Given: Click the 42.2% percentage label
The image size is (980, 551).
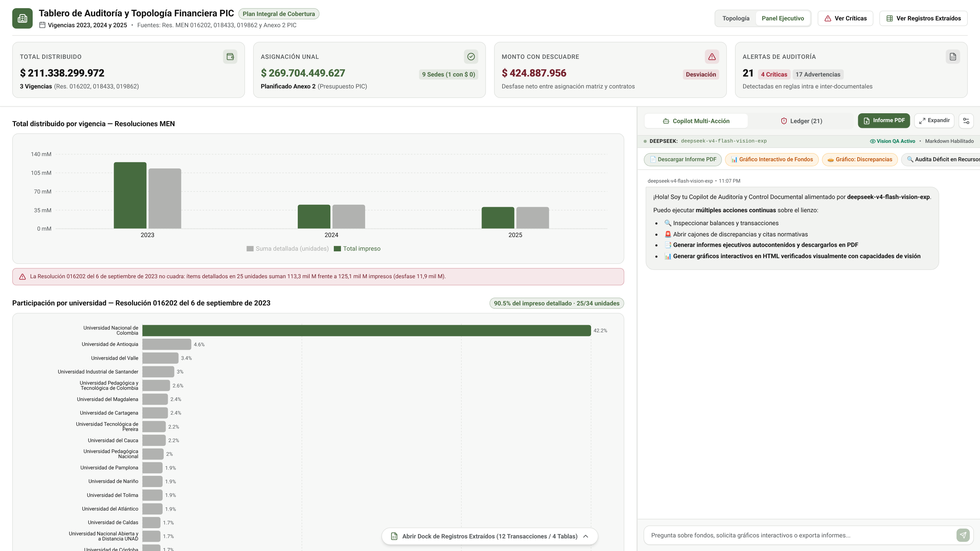Looking at the screenshot, I should click(x=600, y=331).
